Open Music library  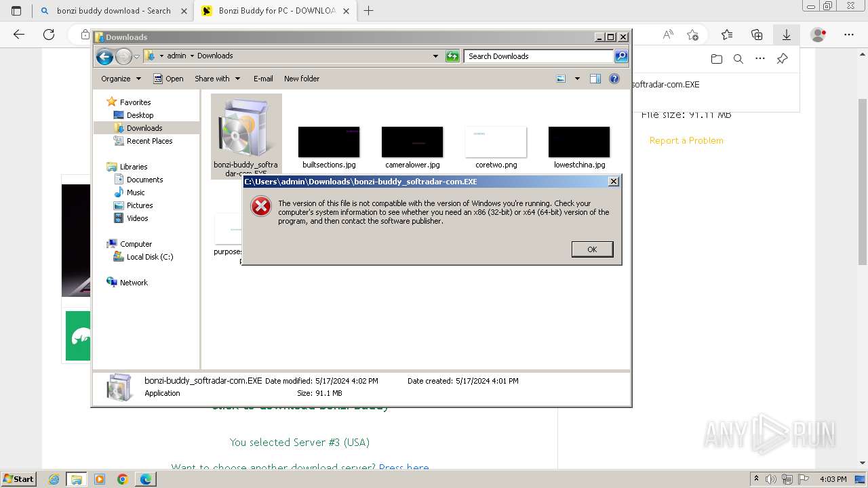pos(136,192)
